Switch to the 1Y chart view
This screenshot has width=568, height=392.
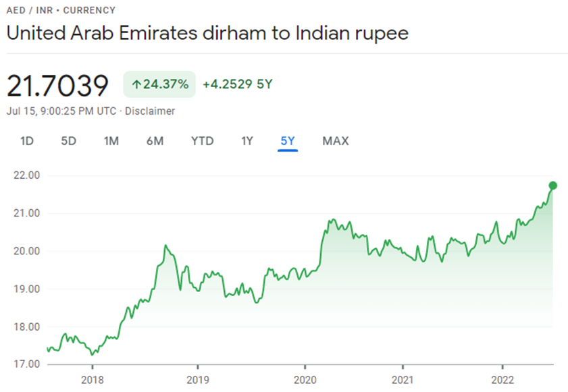247,141
